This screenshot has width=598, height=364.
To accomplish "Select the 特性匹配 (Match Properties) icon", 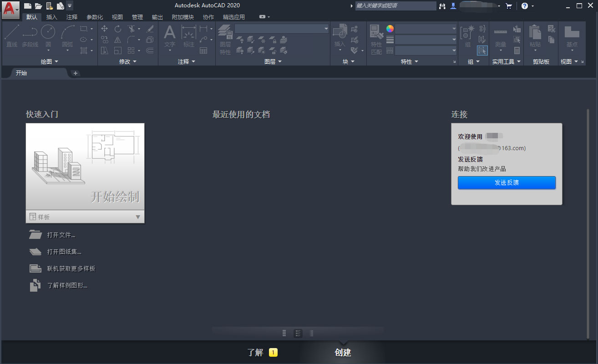I will point(376,32).
